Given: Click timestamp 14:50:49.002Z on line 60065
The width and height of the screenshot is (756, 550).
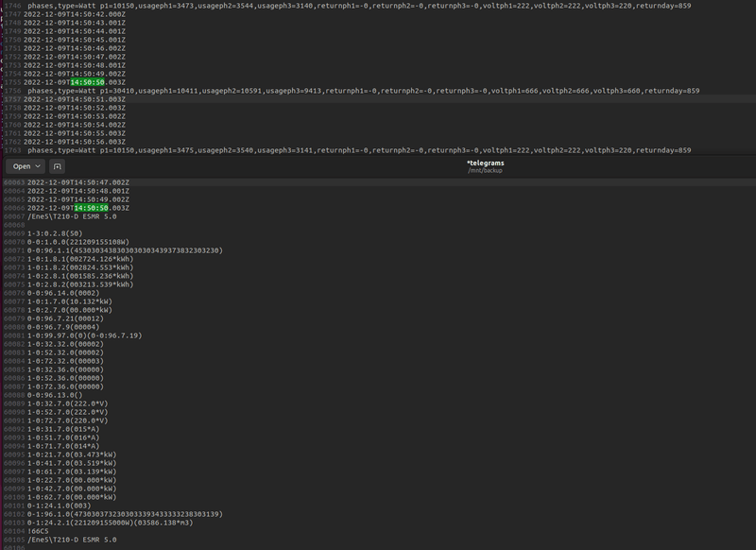Looking at the screenshot, I should point(78,199).
